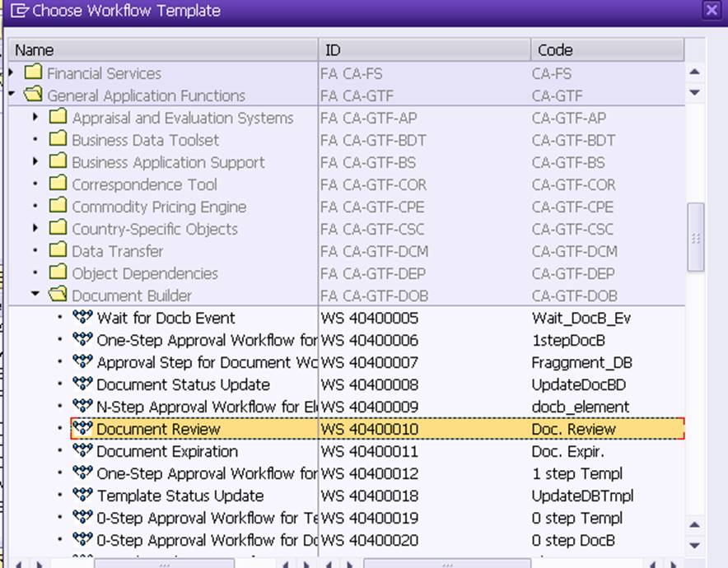The height and width of the screenshot is (568, 728).
Task: Click workflow icon of Wait for Docb Event
Action: point(82,316)
